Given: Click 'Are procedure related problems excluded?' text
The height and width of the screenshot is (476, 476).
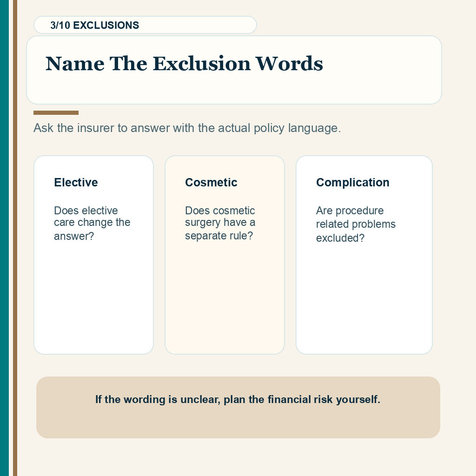Looking at the screenshot, I should [x=356, y=224].
